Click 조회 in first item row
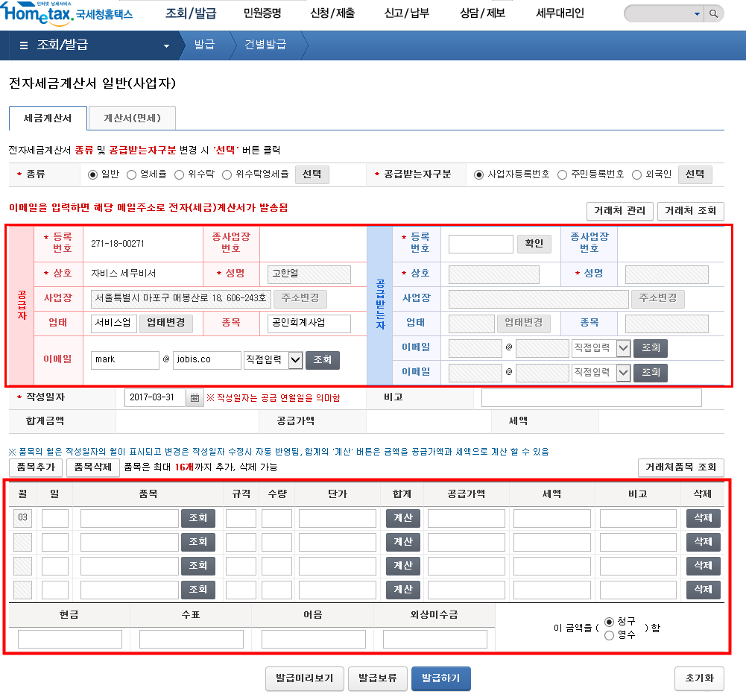This screenshot has width=746, height=700. click(x=198, y=518)
